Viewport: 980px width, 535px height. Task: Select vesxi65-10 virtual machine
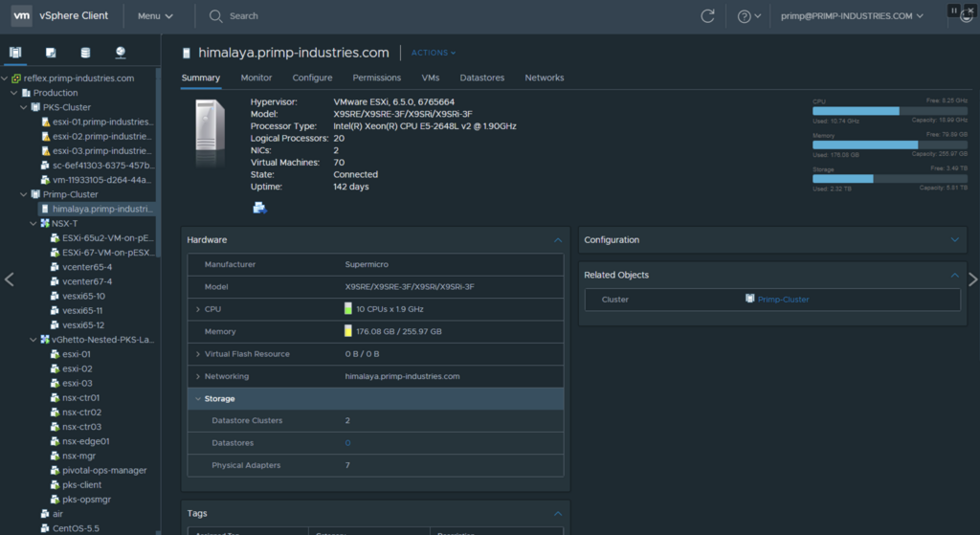coord(84,296)
